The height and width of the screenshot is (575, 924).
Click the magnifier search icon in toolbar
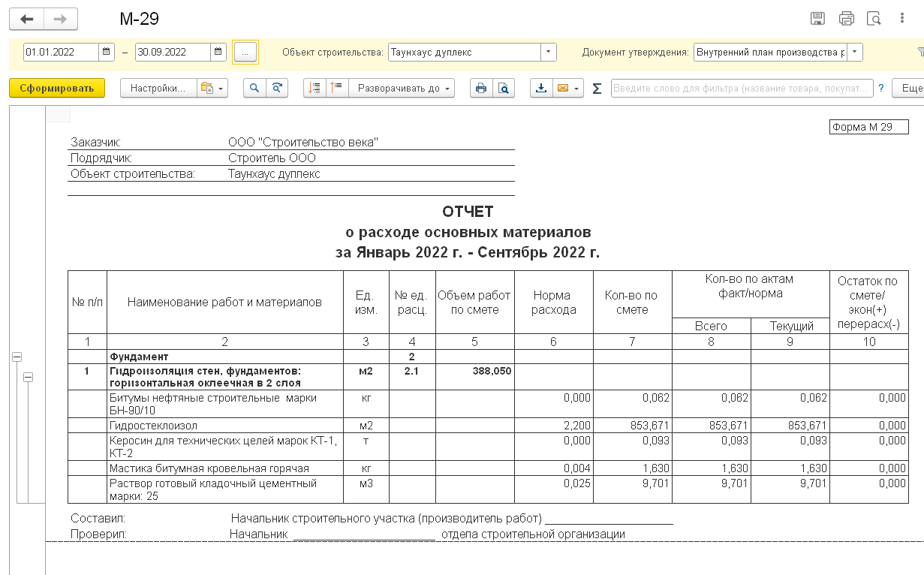click(255, 89)
